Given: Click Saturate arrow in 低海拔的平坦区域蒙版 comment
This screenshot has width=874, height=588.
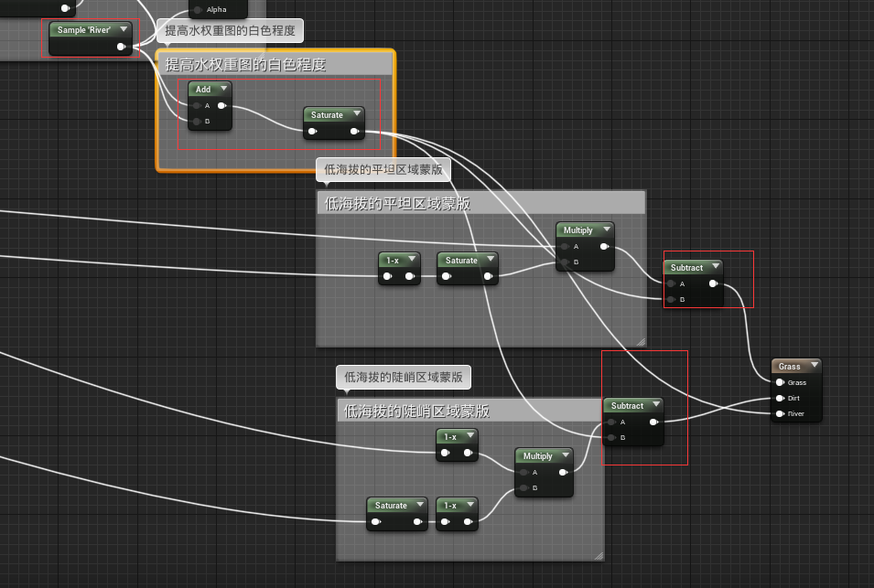Looking at the screenshot, I should click(491, 259).
